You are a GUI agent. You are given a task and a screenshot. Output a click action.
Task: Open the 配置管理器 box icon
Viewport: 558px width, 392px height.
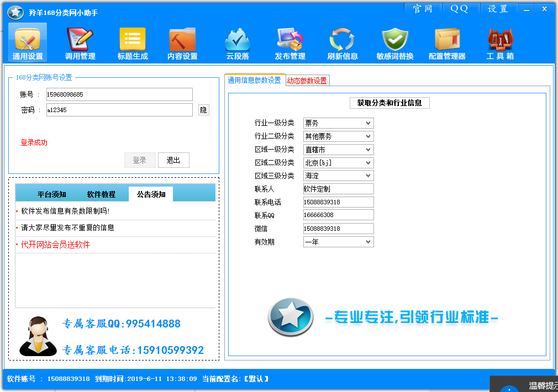tap(447, 44)
